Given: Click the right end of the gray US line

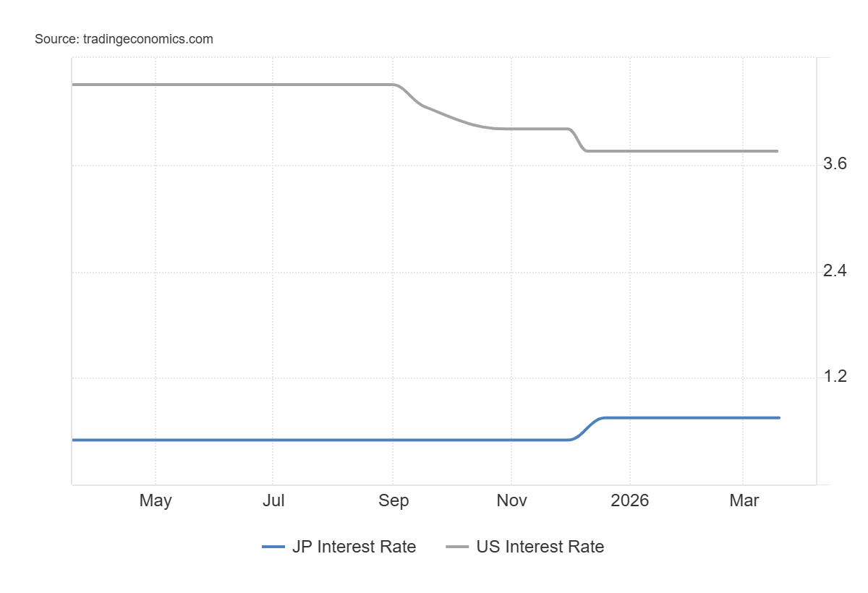Looking at the screenshot, I should click(x=777, y=151).
